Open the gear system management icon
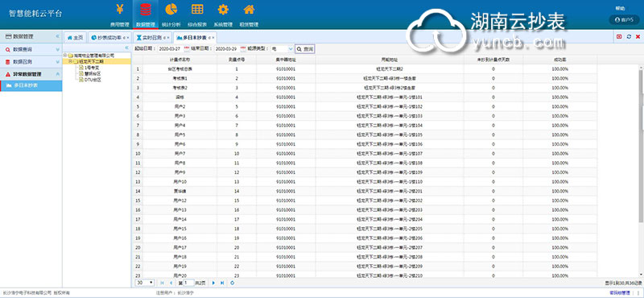The height and width of the screenshot is (298, 644). click(223, 9)
